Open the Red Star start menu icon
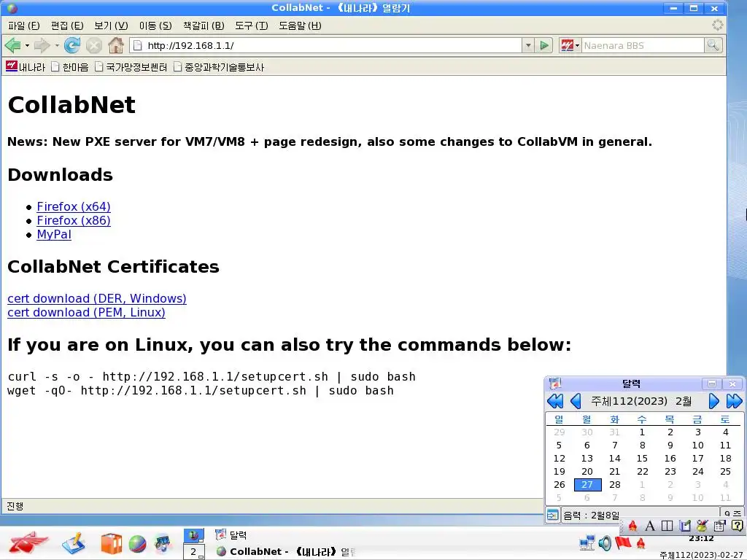The height and width of the screenshot is (560, 747). [x=28, y=542]
